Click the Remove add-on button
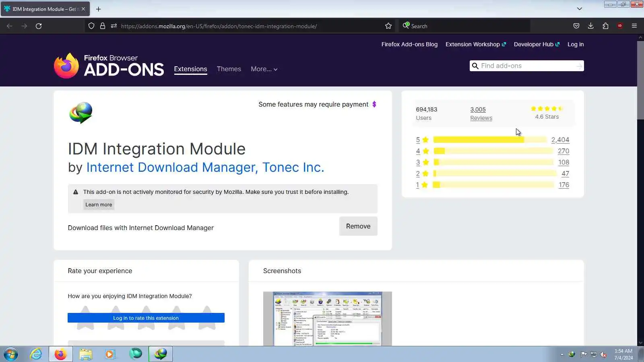The width and height of the screenshot is (644, 362). click(x=358, y=226)
